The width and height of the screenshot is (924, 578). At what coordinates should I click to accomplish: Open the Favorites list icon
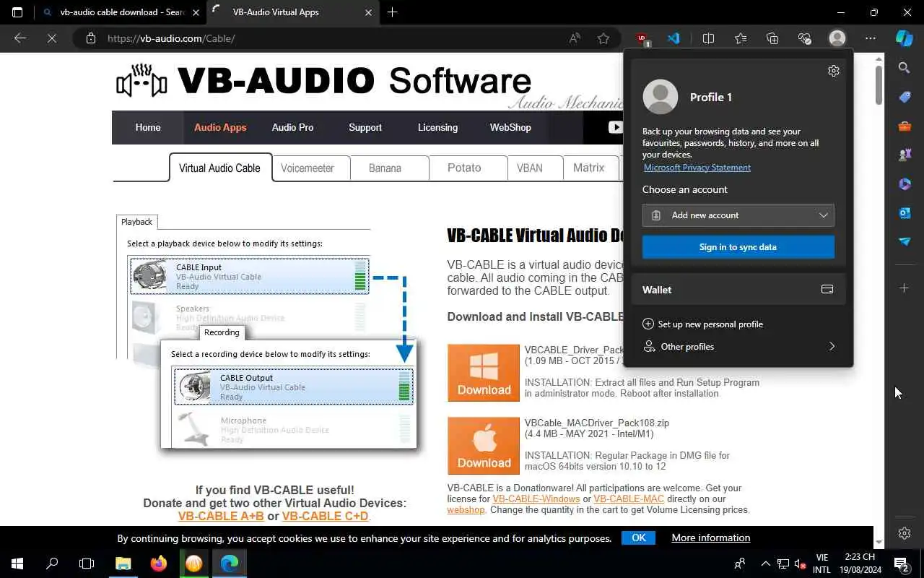741,38
